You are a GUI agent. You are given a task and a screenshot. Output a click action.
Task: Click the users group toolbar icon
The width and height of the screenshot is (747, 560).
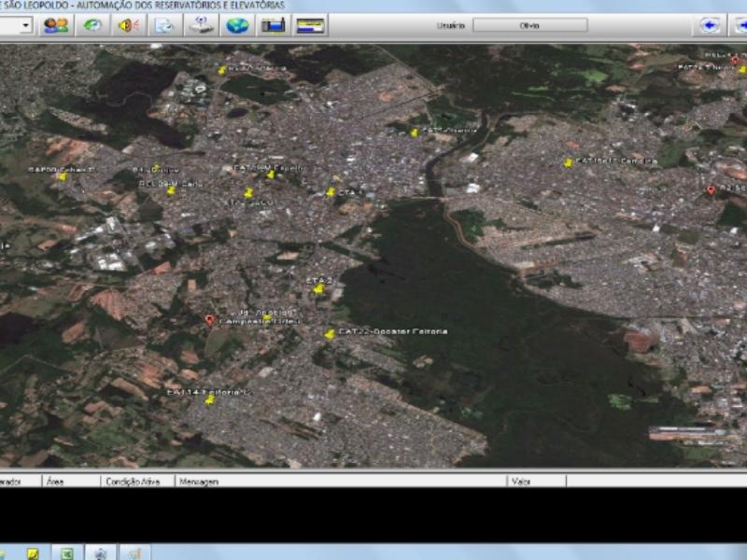(55, 25)
